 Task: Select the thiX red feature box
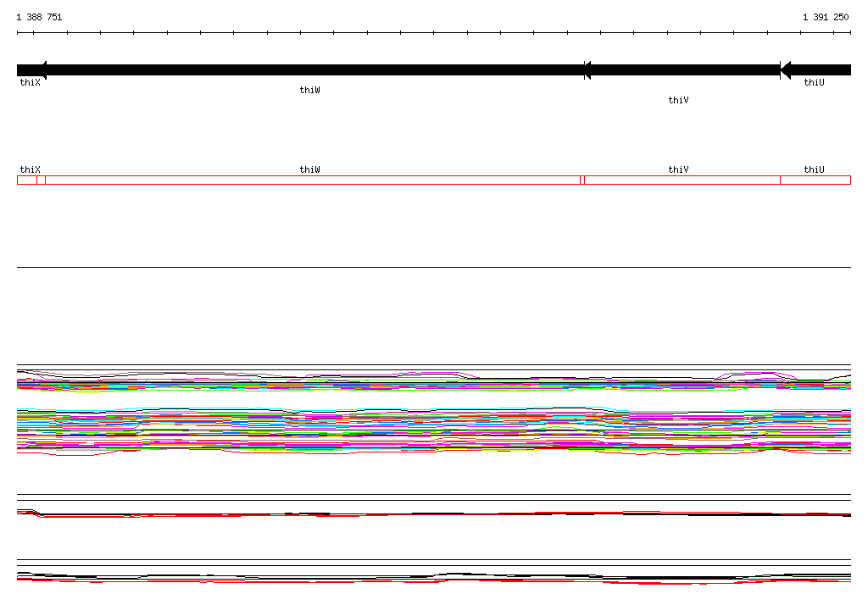[27, 180]
